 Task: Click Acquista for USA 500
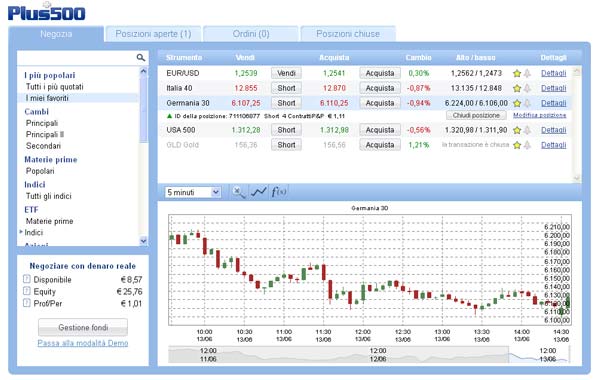click(380, 130)
